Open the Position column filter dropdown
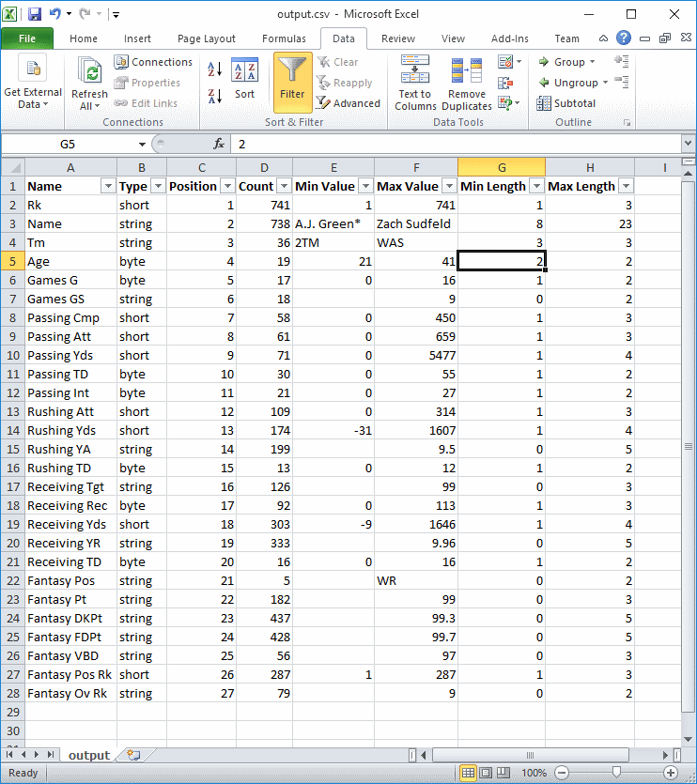Screen dimensions: 697x784 pyautogui.click(x=227, y=187)
